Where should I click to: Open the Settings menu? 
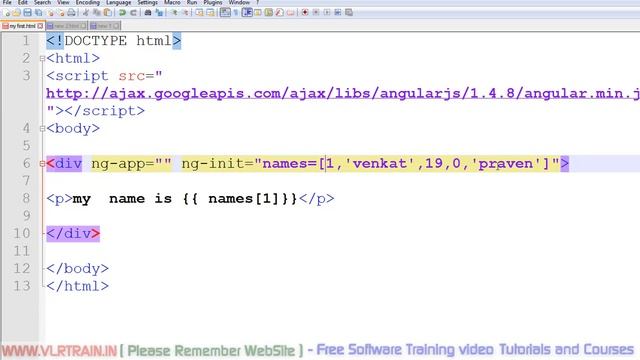point(147,2)
